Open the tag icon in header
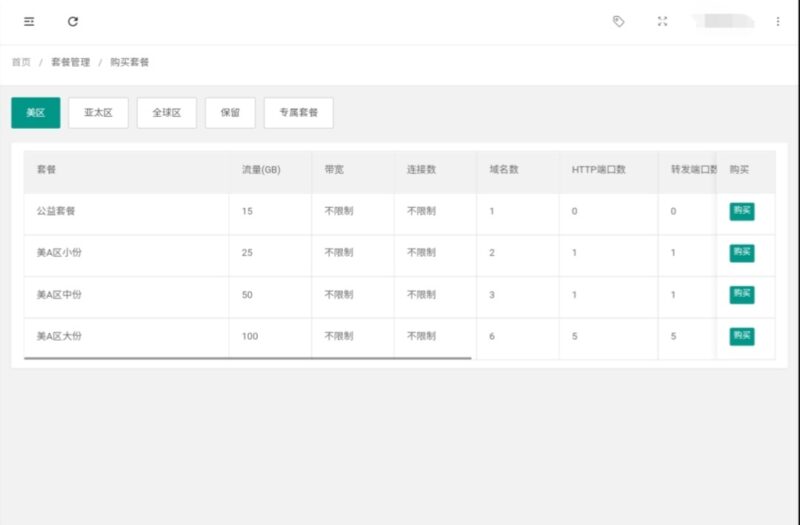 [x=618, y=21]
